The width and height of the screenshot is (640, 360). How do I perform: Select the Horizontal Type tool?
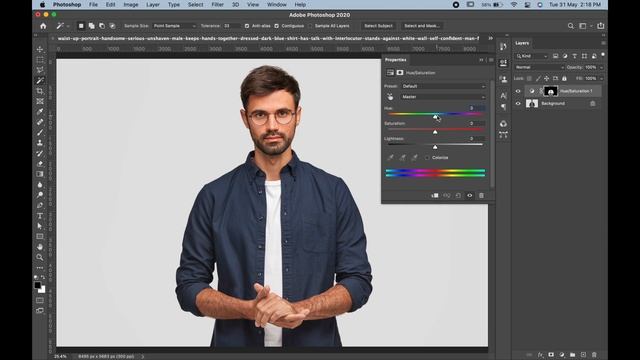pos(40,216)
